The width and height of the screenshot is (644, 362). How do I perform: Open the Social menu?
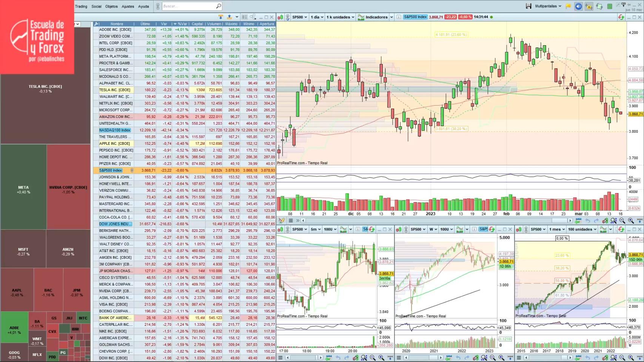coord(96,6)
